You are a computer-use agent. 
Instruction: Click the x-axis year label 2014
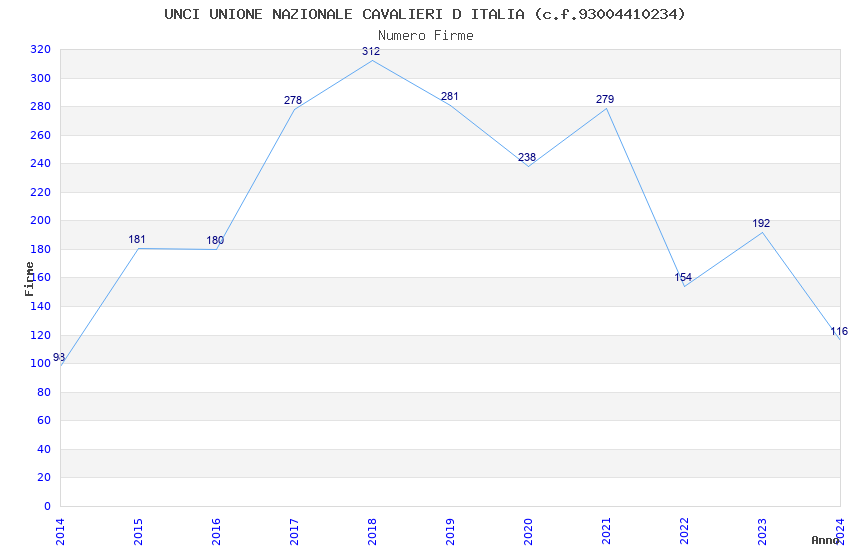click(x=60, y=532)
